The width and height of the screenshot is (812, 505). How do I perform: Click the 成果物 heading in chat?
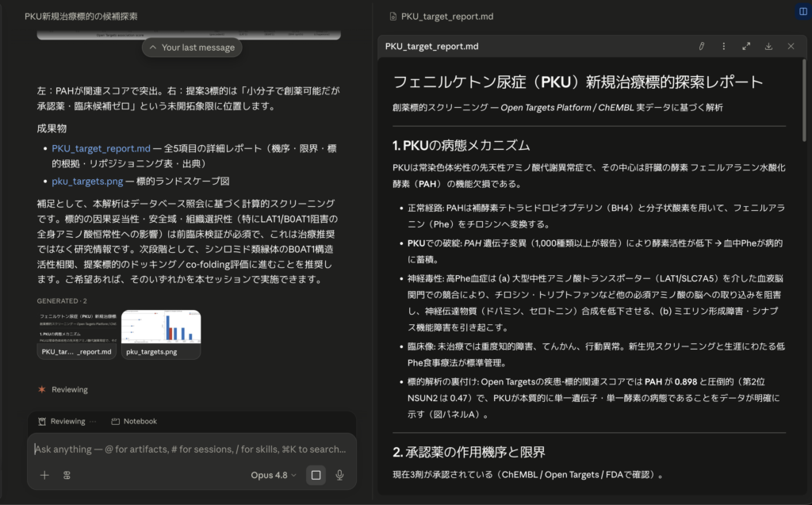coord(52,128)
